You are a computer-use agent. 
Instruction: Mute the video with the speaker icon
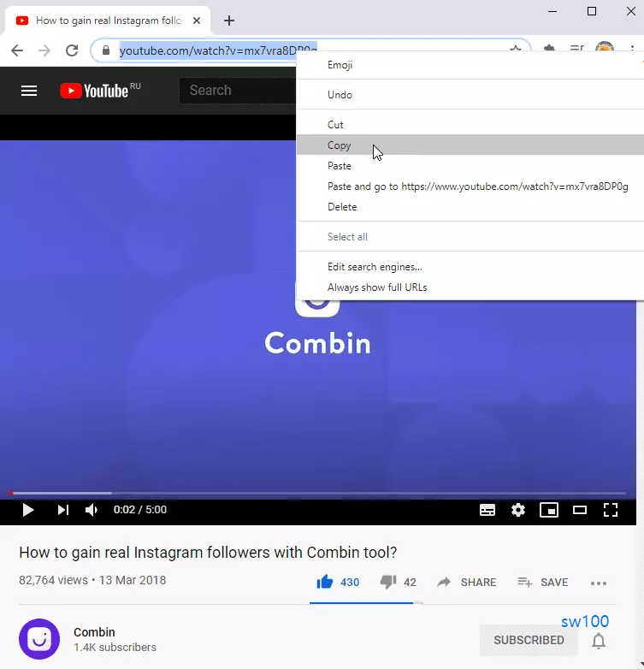tap(92, 510)
